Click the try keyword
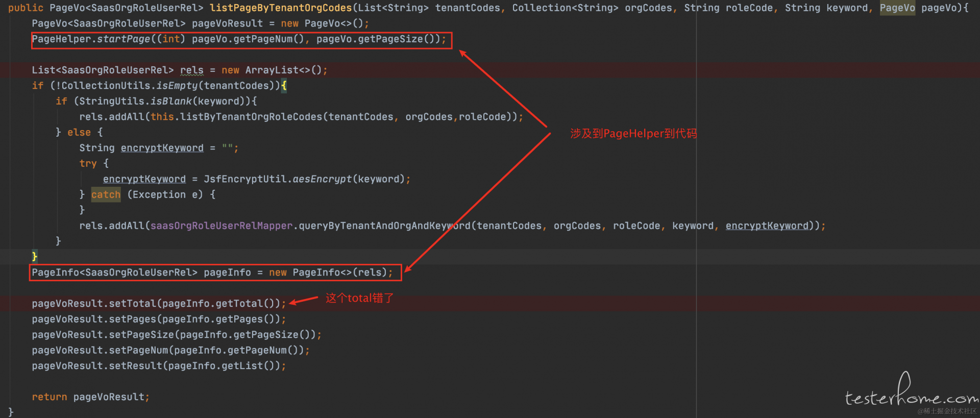 pyautogui.click(x=88, y=164)
